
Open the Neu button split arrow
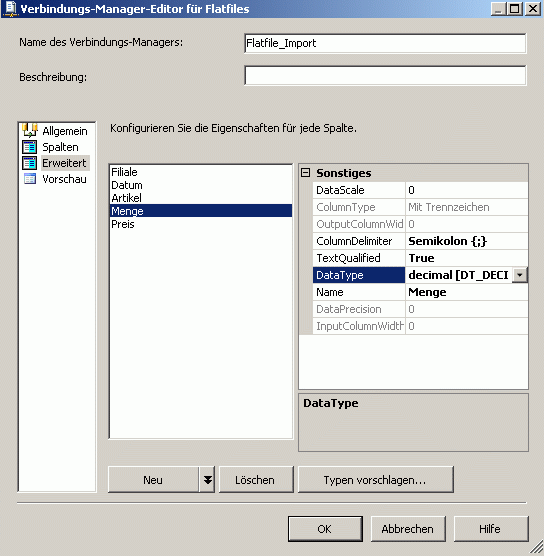(x=207, y=480)
